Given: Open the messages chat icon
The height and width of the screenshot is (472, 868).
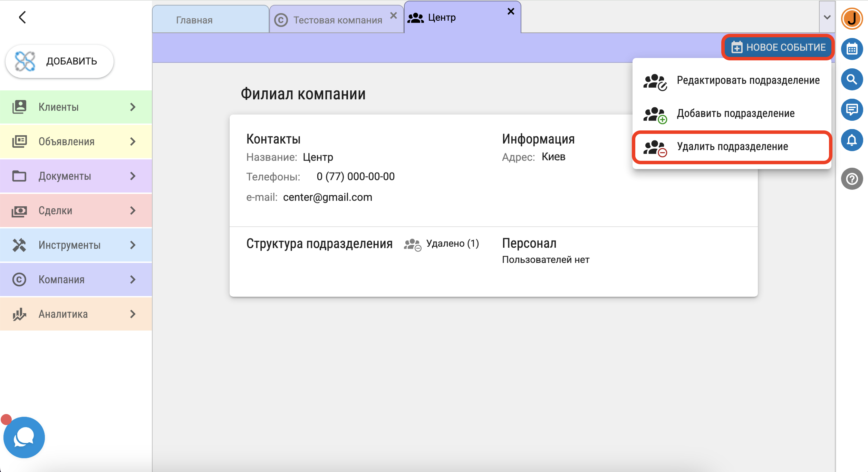Looking at the screenshot, I should (852, 110).
